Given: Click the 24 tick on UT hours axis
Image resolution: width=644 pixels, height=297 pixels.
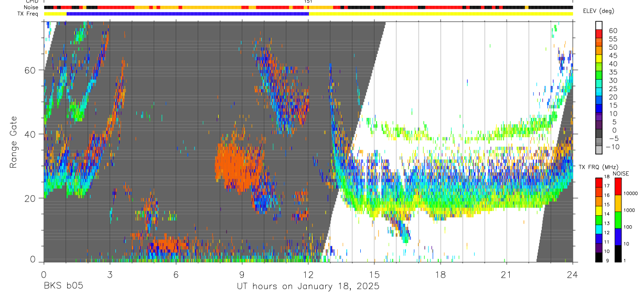Looking at the screenshot, I should (573, 274).
